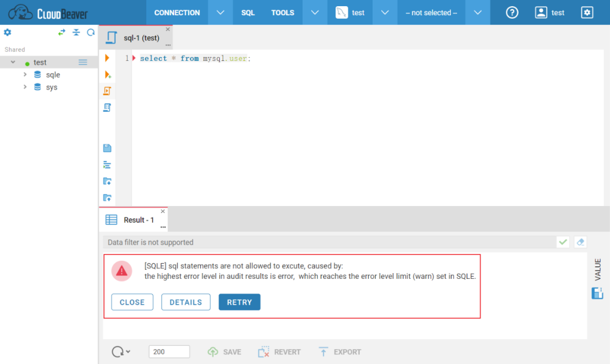
Task: Open the TOOLS dropdown chevron
Action: pos(314,12)
